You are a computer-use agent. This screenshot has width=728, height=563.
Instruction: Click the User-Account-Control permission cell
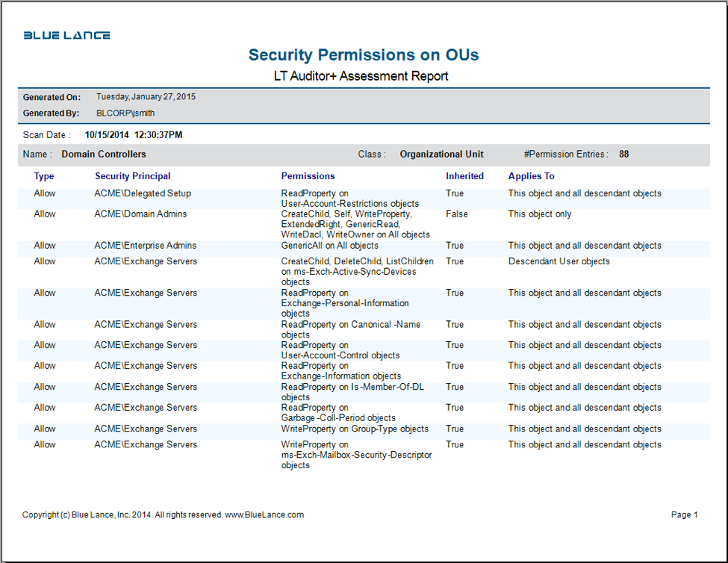pyautogui.click(x=340, y=350)
